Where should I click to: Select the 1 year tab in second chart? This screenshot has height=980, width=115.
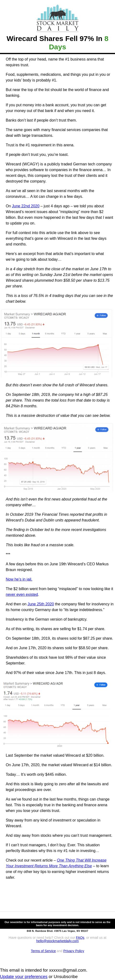(78, 448)
